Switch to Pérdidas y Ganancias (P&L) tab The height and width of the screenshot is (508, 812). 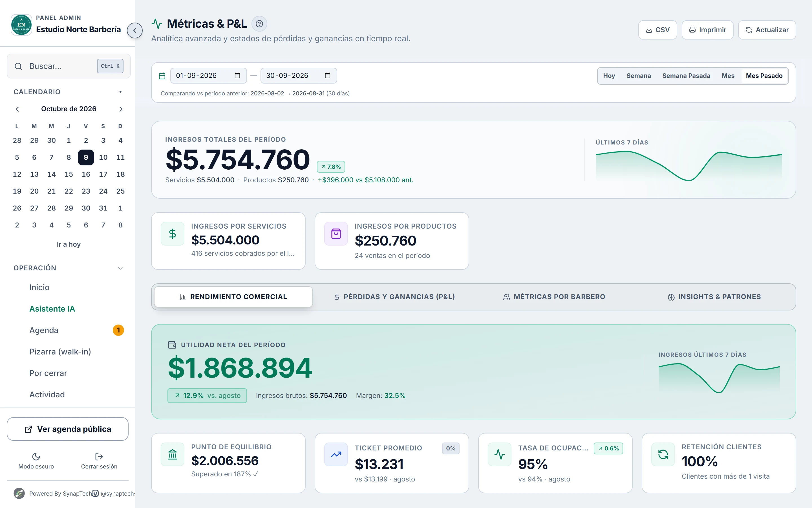pos(395,297)
